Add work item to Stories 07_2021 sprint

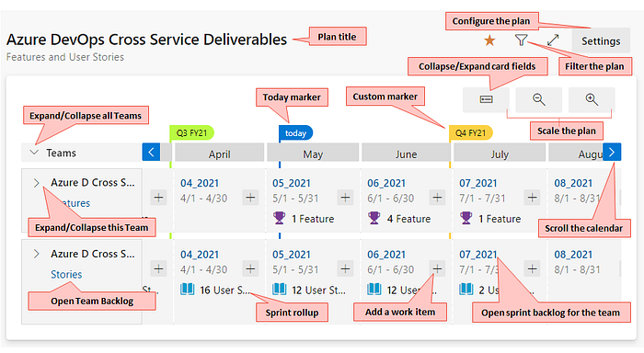(x=533, y=268)
